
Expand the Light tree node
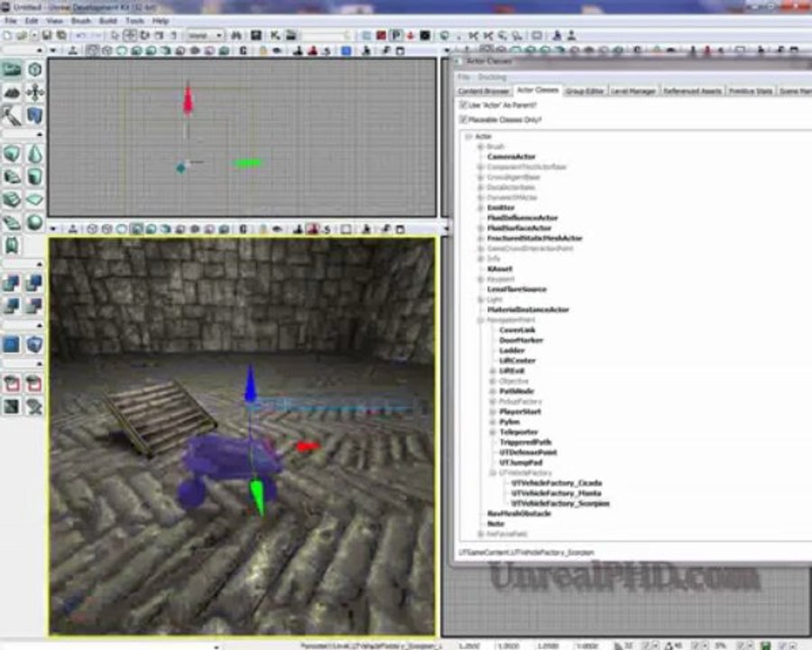coord(481,300)
